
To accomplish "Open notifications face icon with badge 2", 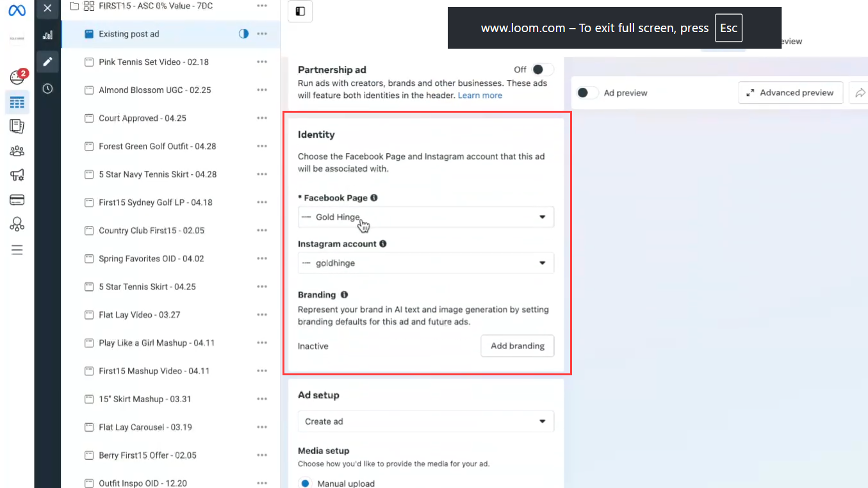I will pos(17,77).
